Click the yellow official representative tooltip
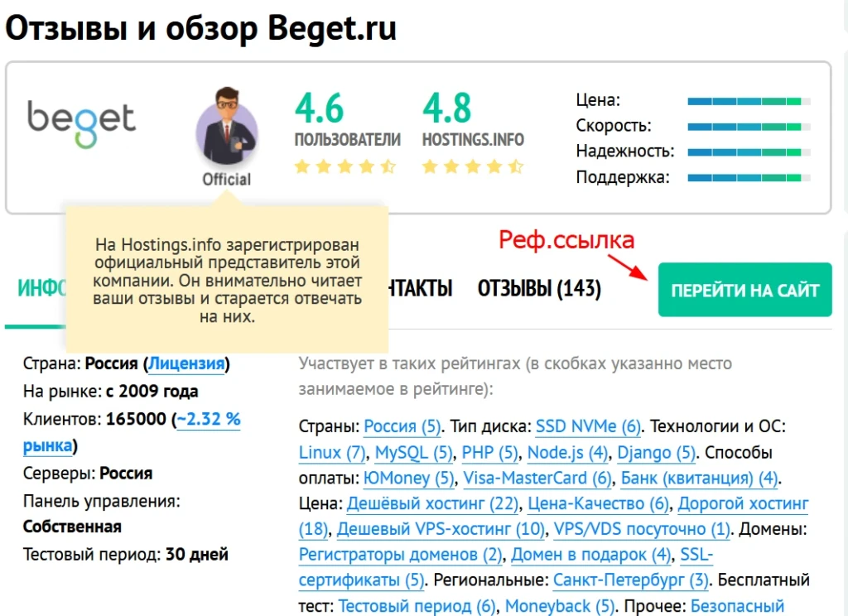Viewport: 848px width, 616px height. click(x=227, y=280)
